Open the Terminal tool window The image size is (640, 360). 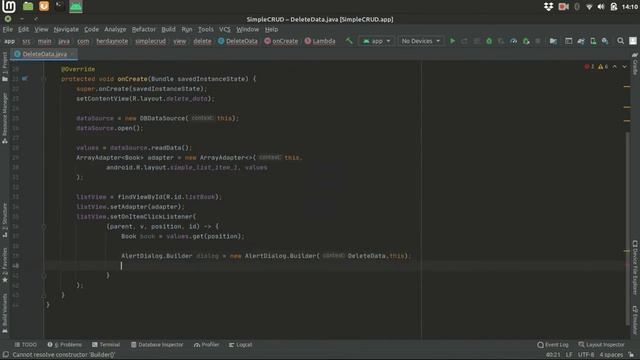[x=106, y=345]
